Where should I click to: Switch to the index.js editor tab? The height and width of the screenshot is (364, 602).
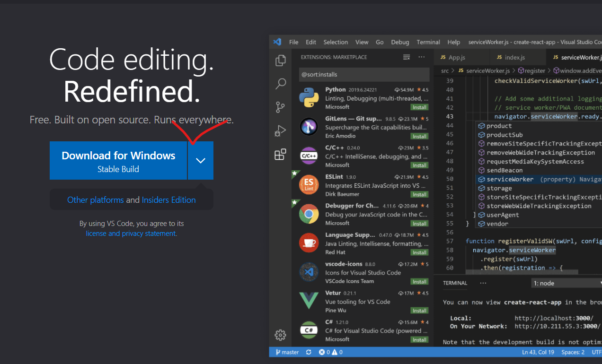(518, 57)
